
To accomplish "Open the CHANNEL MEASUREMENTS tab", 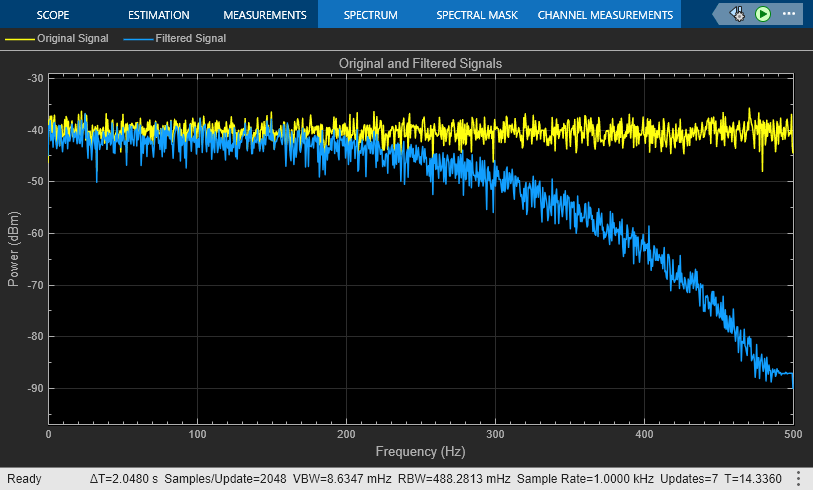I will [x=605, y=15].
